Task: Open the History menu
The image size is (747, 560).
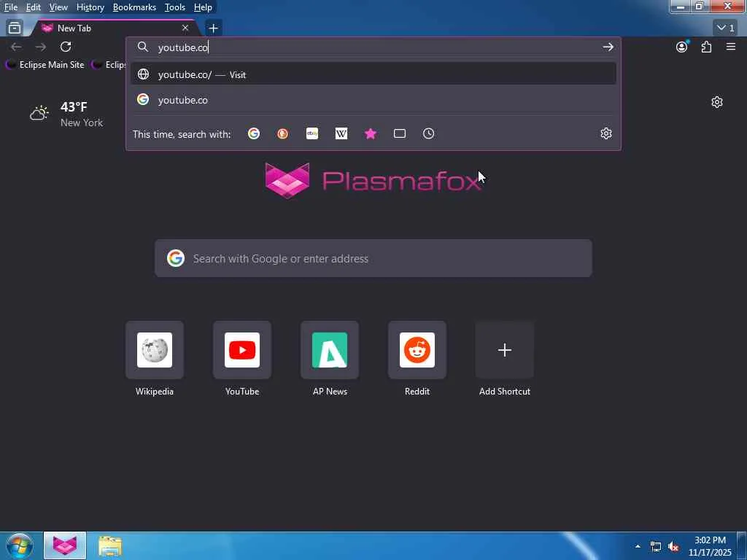Action: [x=90, y=7]
